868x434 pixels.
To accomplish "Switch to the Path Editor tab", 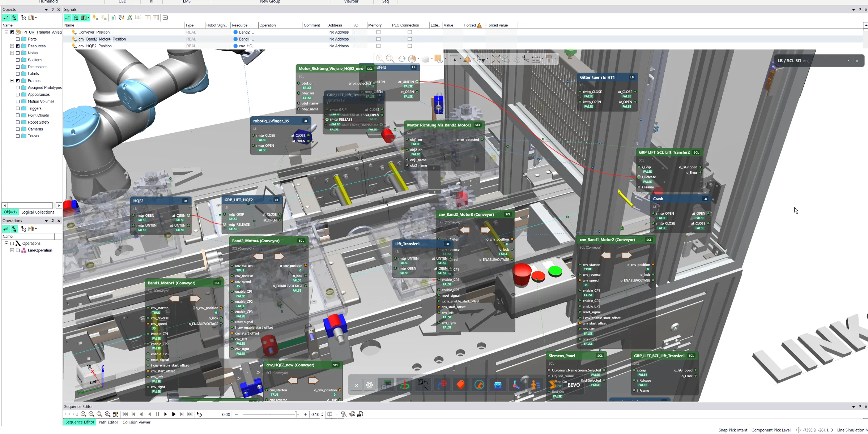I will tap(108, 422).
